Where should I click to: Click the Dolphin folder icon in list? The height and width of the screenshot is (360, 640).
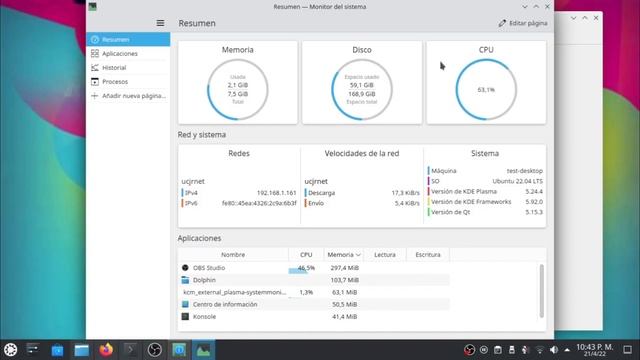coord(185,280)
